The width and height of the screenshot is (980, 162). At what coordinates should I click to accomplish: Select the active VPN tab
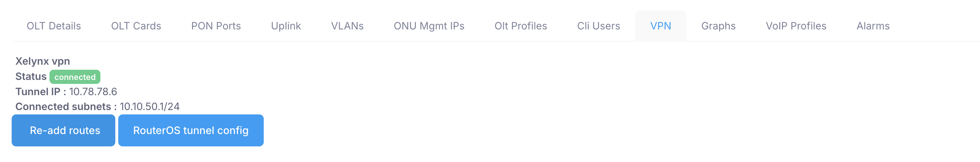tap(661, 26)
